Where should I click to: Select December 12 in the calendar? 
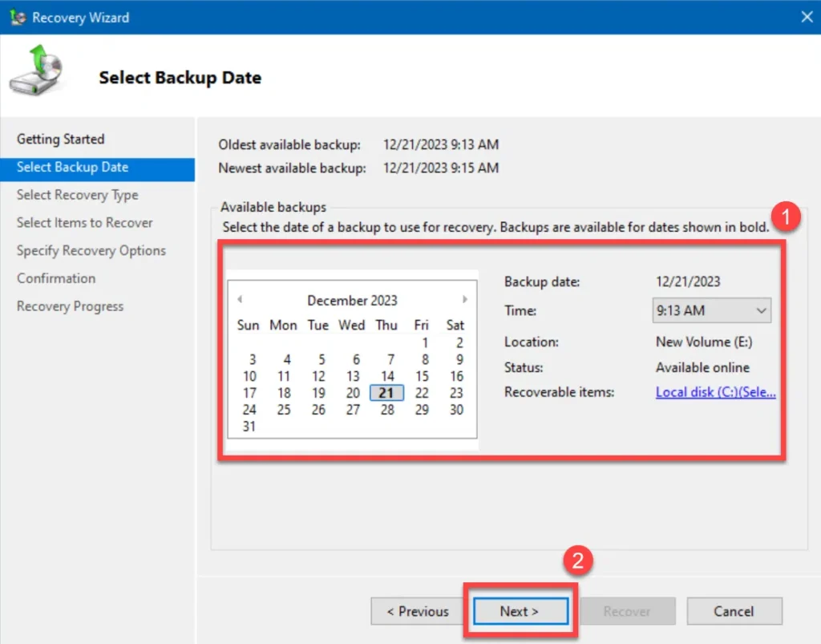pyautogui.click(x=318, y=376)
